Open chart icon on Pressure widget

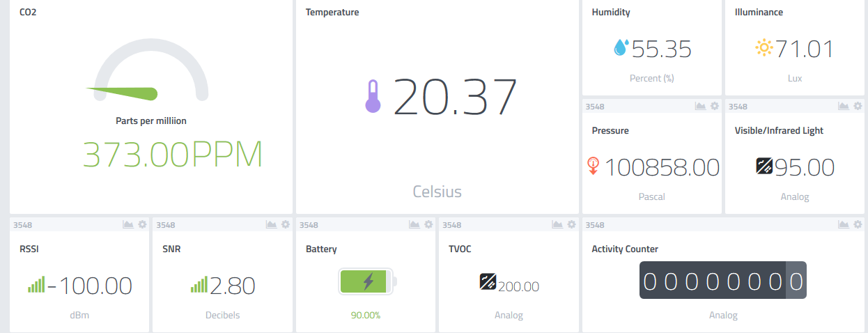(x=700, y=106)
